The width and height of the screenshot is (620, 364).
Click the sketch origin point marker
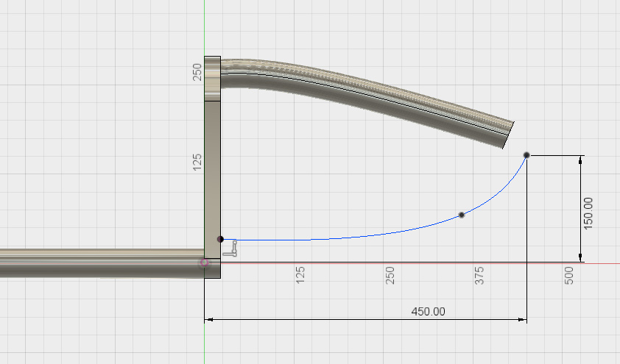(x=205, y=263)
